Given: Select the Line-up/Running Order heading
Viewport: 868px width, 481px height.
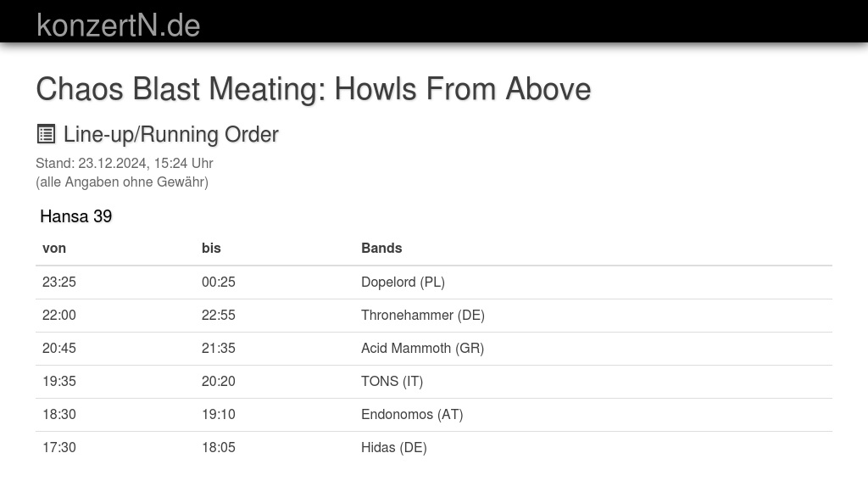Looking at the screenshot, I should tap(170, 135).
